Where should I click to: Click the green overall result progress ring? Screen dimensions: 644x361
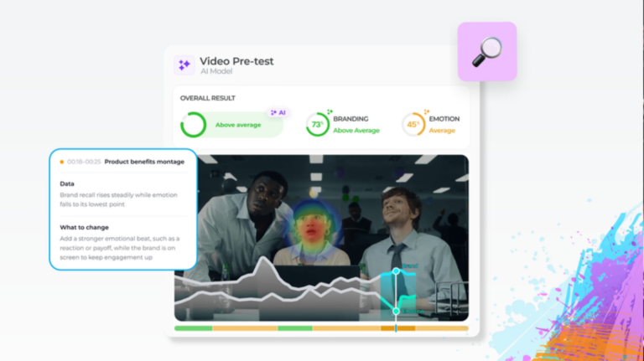193,125
